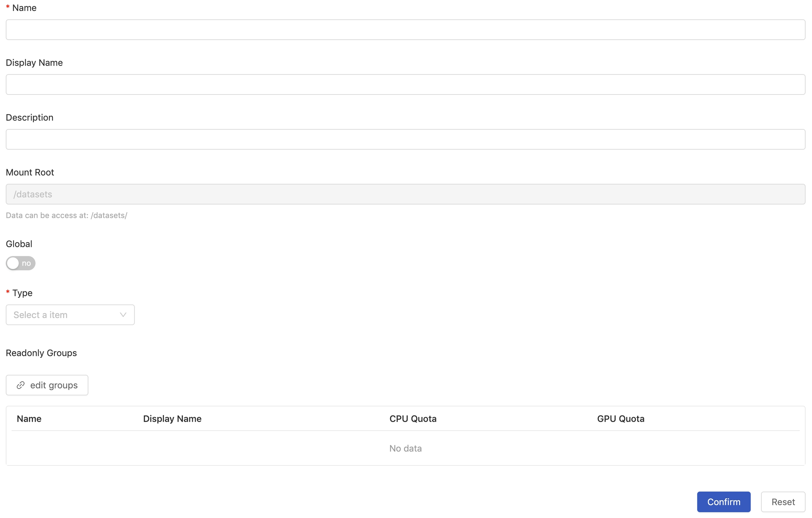
Task: Click the Readonly Groups section label
Action: coord(41,353)
